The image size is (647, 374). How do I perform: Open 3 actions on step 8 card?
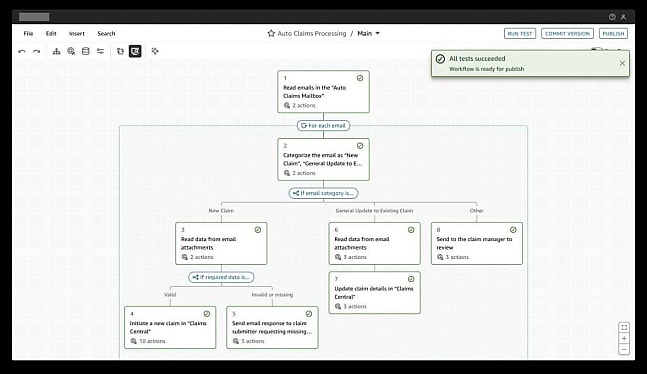(x=453, y=257)
